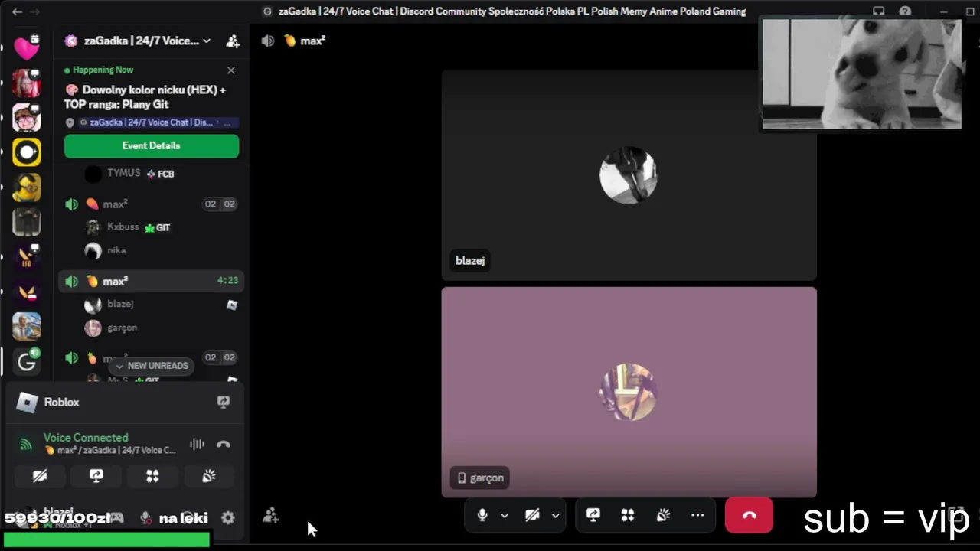Click garçon name label on tile
The height and width of the screenshot is (551, 980).
(x=481, y=478)
